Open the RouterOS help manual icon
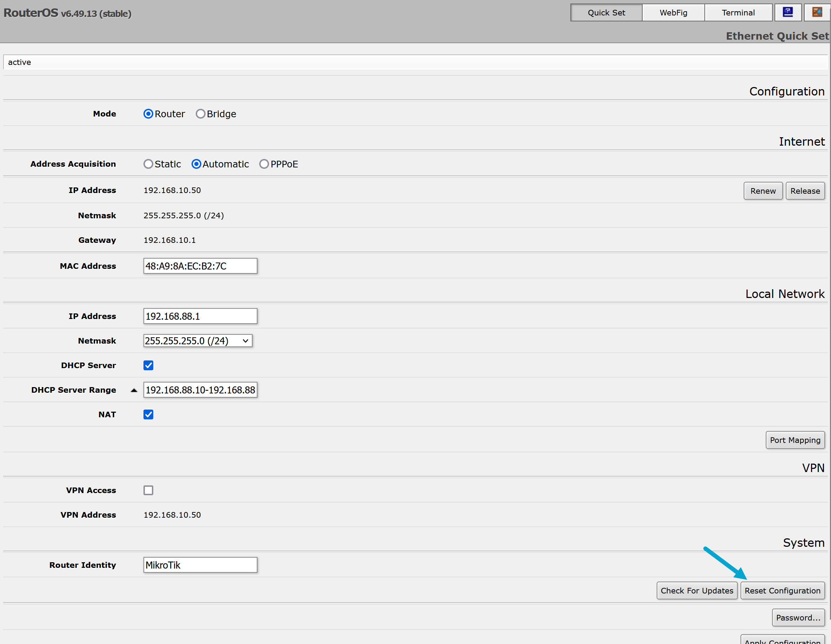Viewport: 831px width, 644px height. pyautogui.click(x=788, y=12)
